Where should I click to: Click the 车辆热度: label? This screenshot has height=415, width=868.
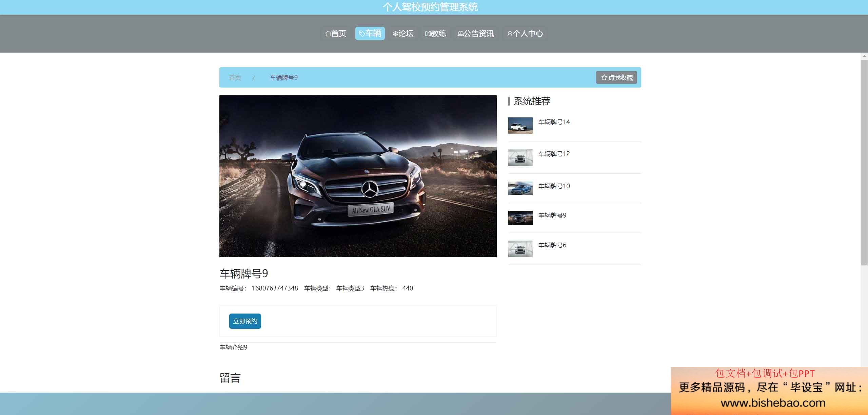point(383,288)
